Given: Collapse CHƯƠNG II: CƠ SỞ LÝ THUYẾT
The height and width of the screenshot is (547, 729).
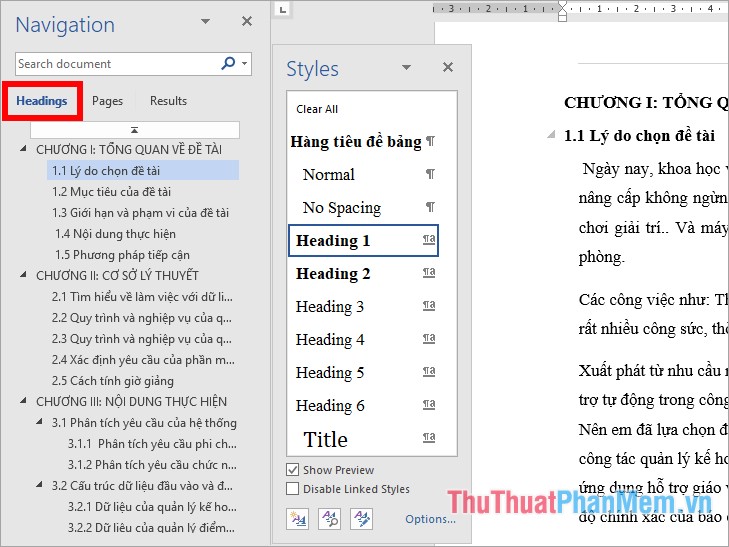Looking at the screenshot, I should click(x=24, y=275).
